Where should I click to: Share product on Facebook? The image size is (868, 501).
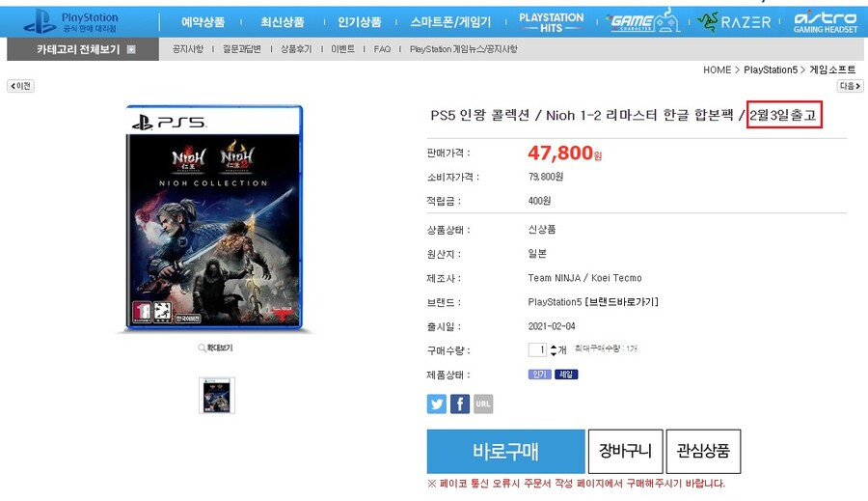(x=460, y=404)
